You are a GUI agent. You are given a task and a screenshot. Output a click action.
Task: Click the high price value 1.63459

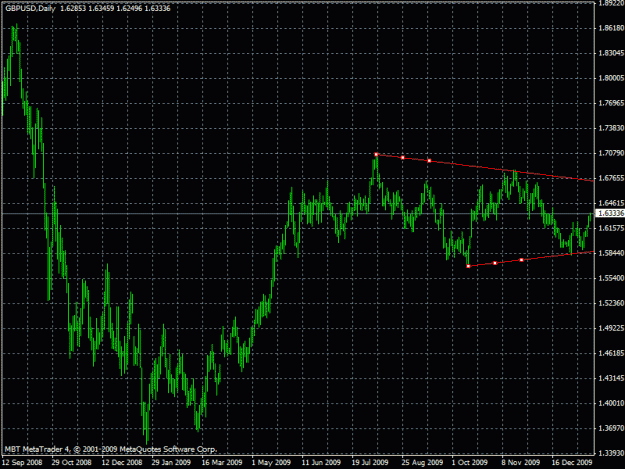tap(101, 8)
